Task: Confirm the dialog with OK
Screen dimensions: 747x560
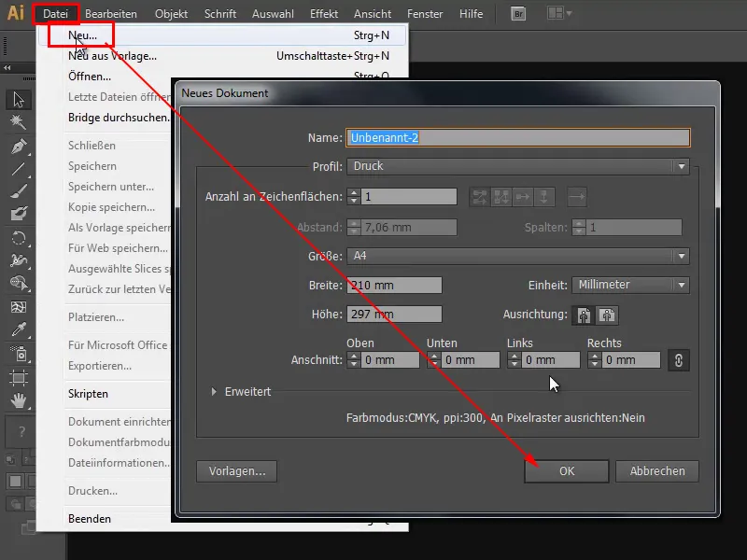Action: [x=567, y=471]
